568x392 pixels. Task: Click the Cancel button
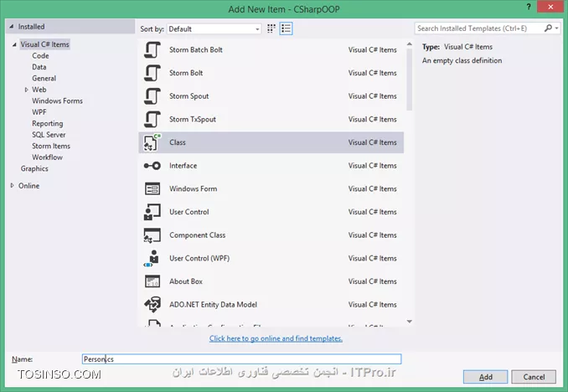(534, 377)
